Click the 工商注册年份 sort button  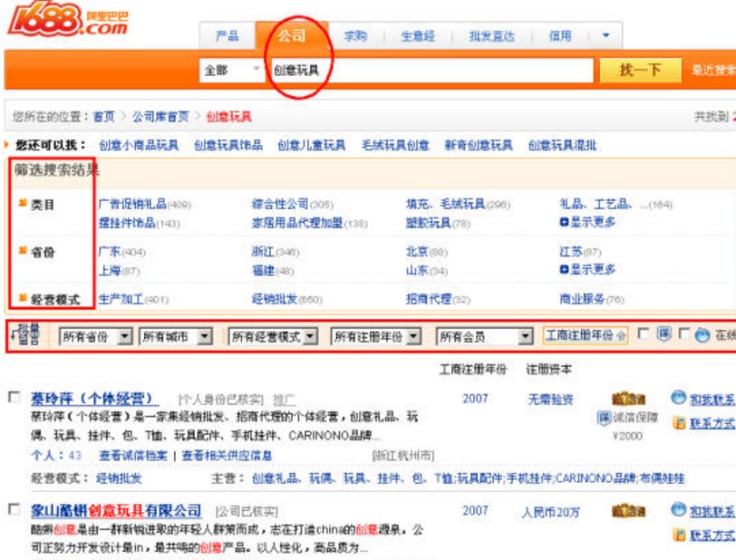pos(585,335)
